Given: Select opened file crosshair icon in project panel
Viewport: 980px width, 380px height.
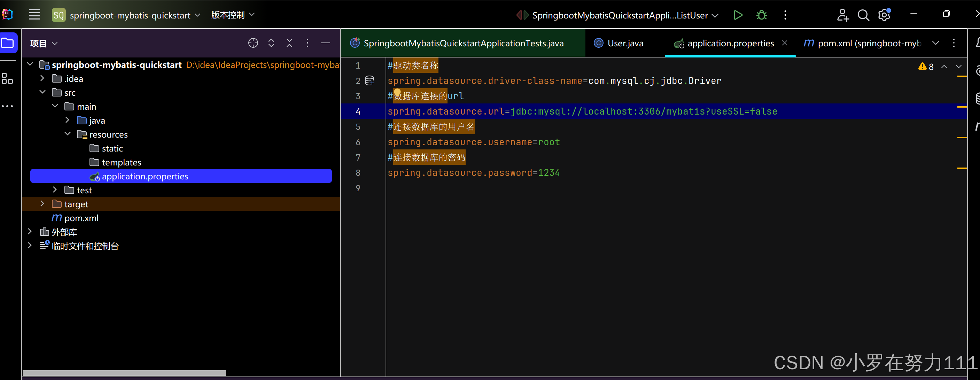Looking at the screenshot, I should click(253, 43).
